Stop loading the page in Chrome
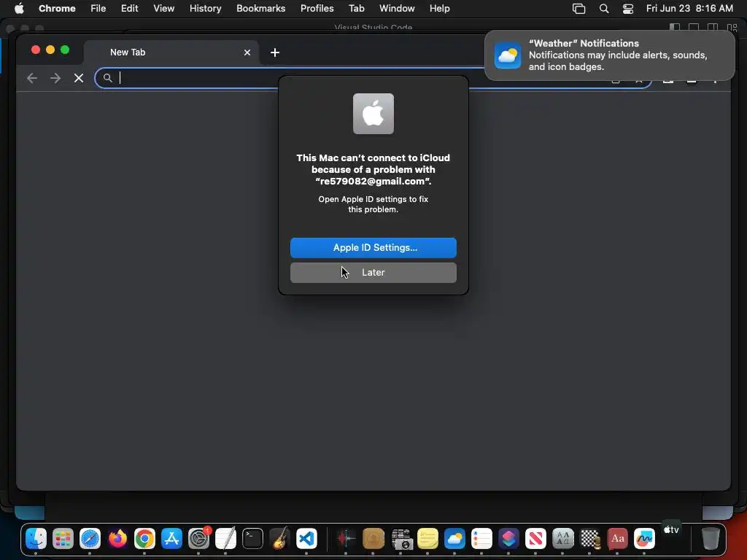The image size is (747, 560). (79, 78)
